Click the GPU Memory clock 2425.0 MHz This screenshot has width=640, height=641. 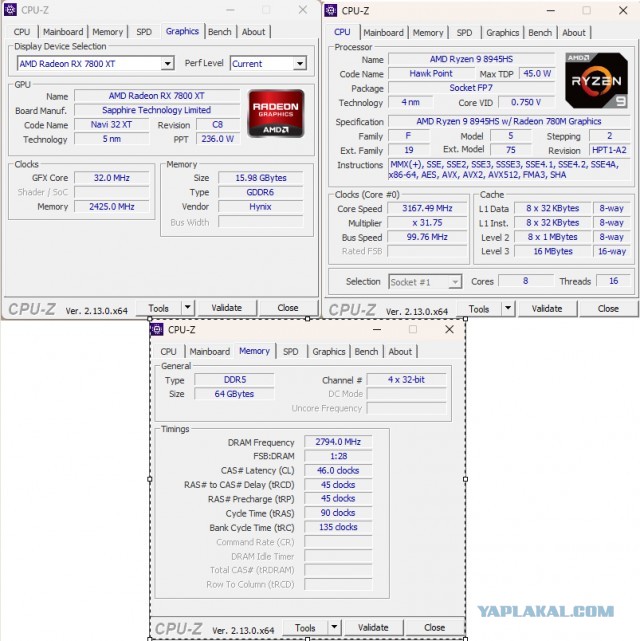[112, 206]
